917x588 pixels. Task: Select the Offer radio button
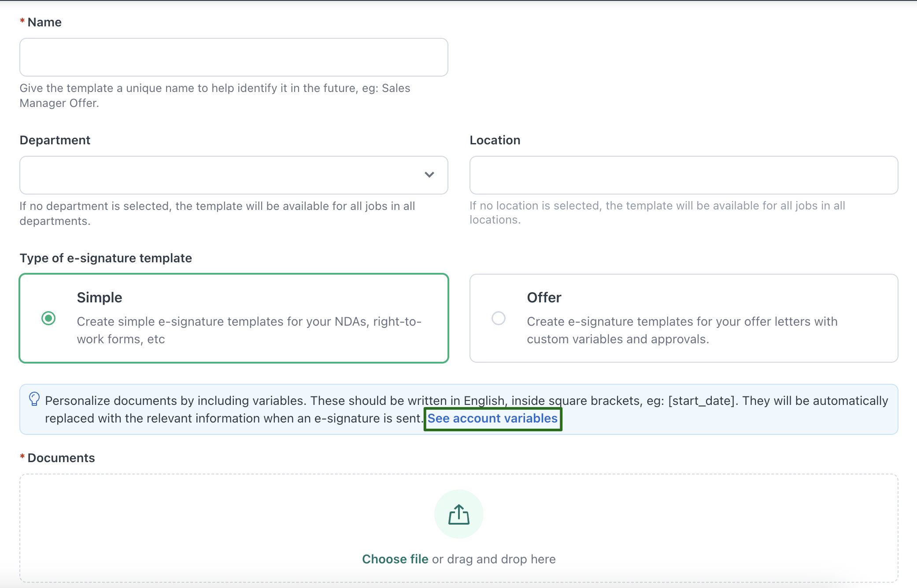(x=498, y=318)
